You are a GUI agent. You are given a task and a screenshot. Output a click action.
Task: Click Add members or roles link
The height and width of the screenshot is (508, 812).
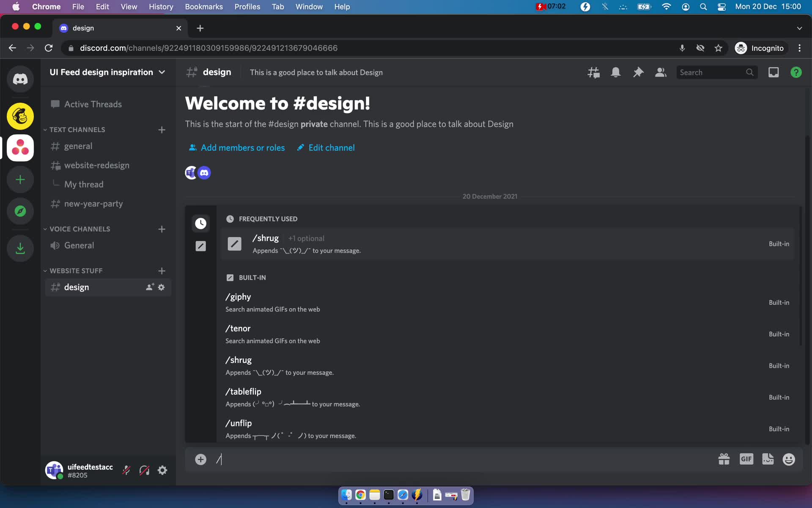tap(237, 148)
